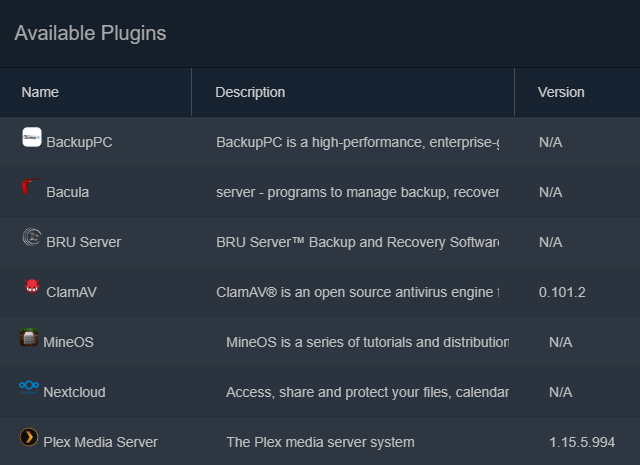
Task: Click the red Bacula plugin icon
Action: pos(31,187)
